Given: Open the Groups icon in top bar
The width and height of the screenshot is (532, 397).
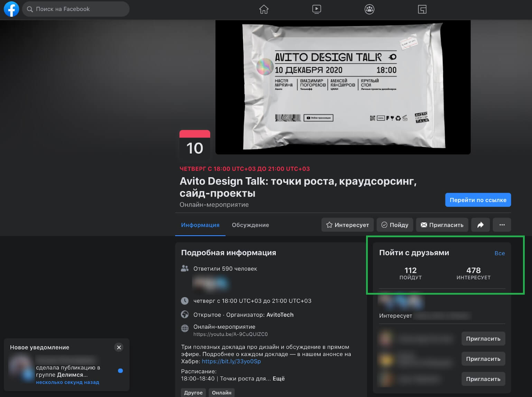Looking at the screenshot, I should [x=369, y=9].
